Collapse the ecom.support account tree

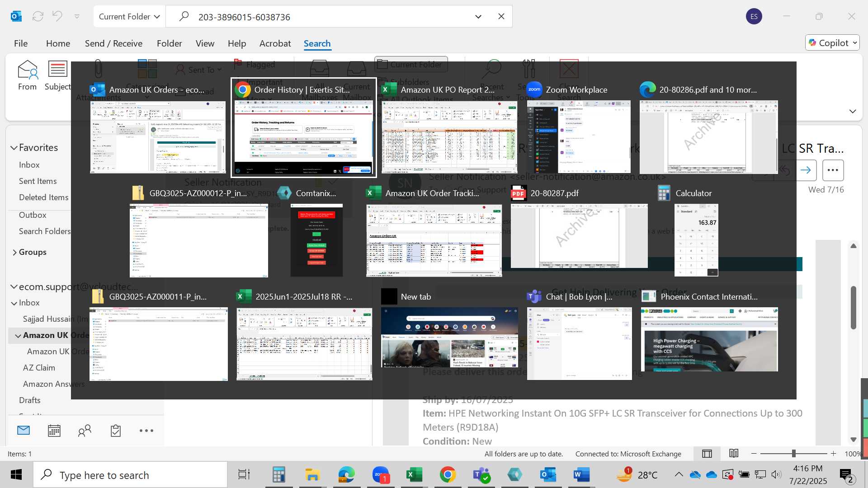tap(14, 287)
